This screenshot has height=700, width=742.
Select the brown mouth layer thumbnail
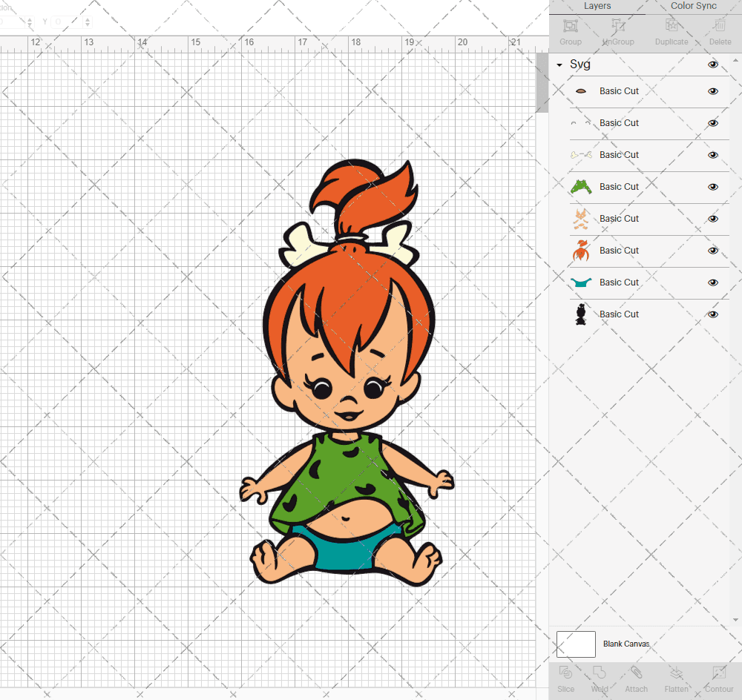click(581, 91)
